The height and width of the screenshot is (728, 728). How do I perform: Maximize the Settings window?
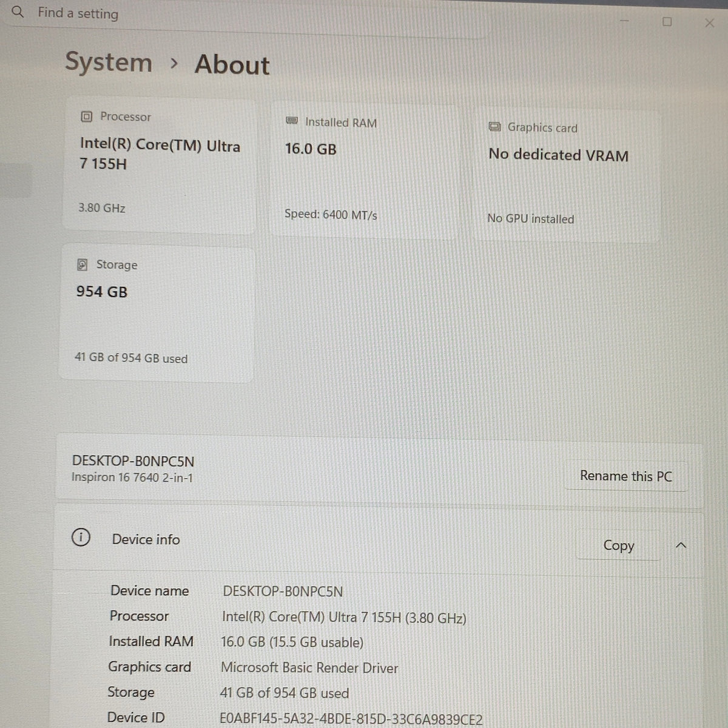tap(667, 22)
